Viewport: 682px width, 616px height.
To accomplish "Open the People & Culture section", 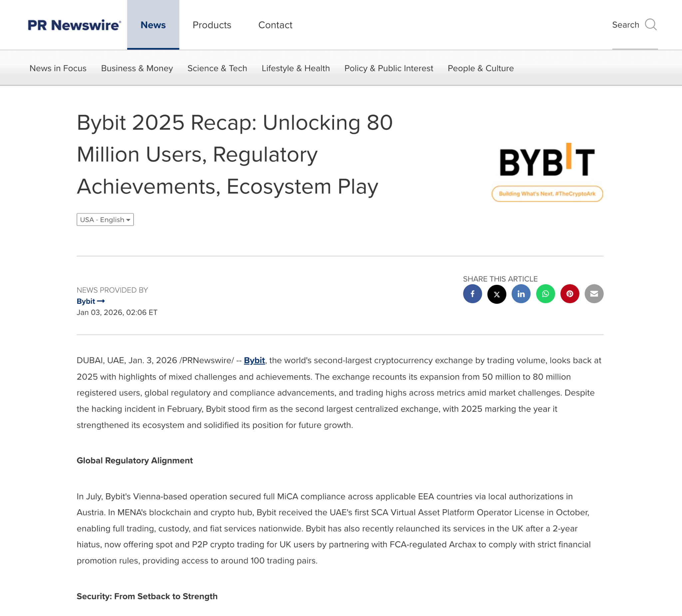I will point(480,68).
